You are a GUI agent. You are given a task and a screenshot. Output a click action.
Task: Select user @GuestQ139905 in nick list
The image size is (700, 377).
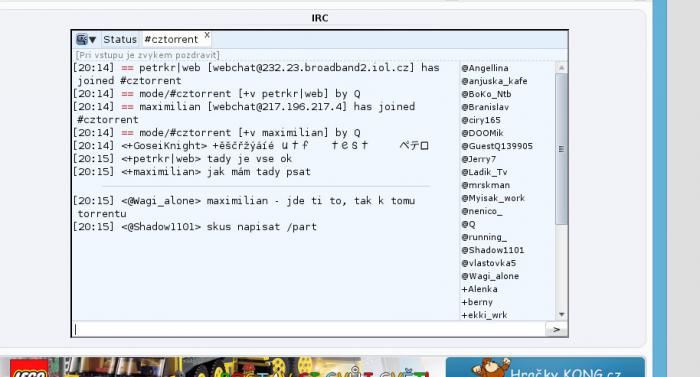click(x=497, y=146)
